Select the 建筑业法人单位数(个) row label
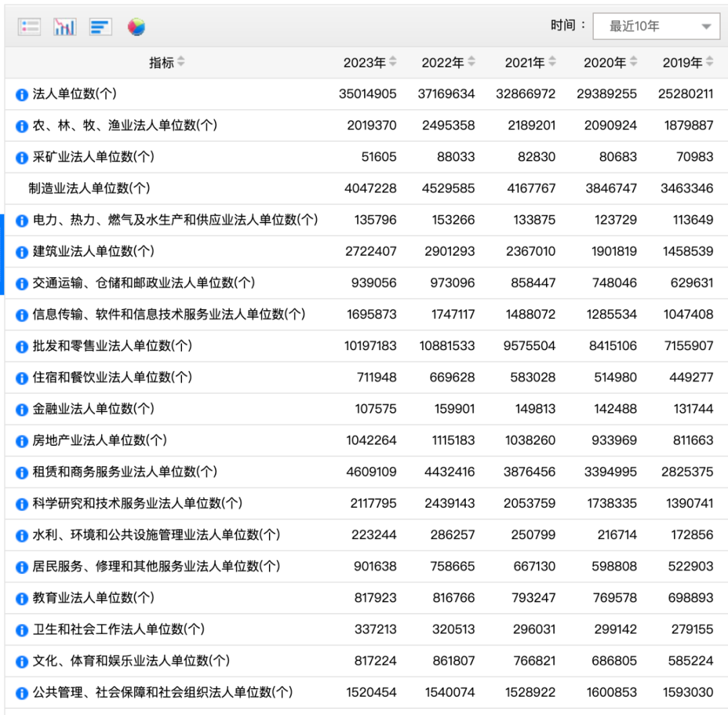728x715 pixels. tap(93, 252)
